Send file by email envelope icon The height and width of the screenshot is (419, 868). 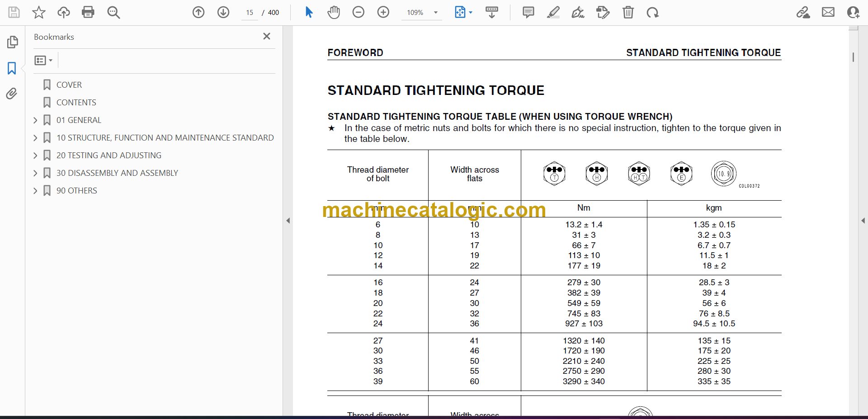point(828,12)
